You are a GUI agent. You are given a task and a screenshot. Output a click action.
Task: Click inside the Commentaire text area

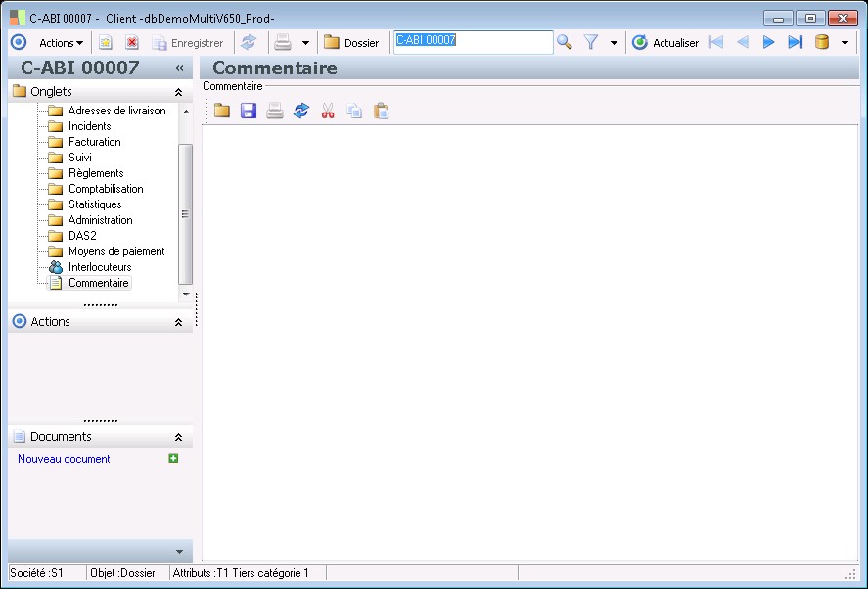pyautogui.click(x=529, y=342)
